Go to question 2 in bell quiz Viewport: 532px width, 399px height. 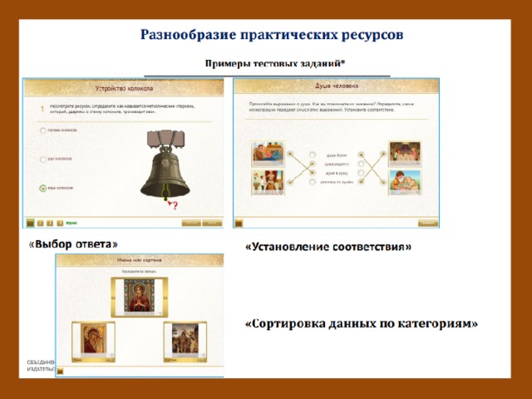pyautogui.click(x=40, y=223)
